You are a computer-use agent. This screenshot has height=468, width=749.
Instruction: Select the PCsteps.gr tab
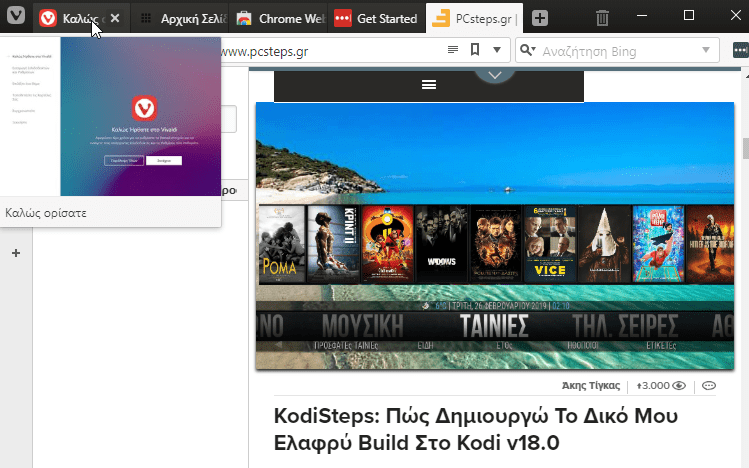coord(474,19)
